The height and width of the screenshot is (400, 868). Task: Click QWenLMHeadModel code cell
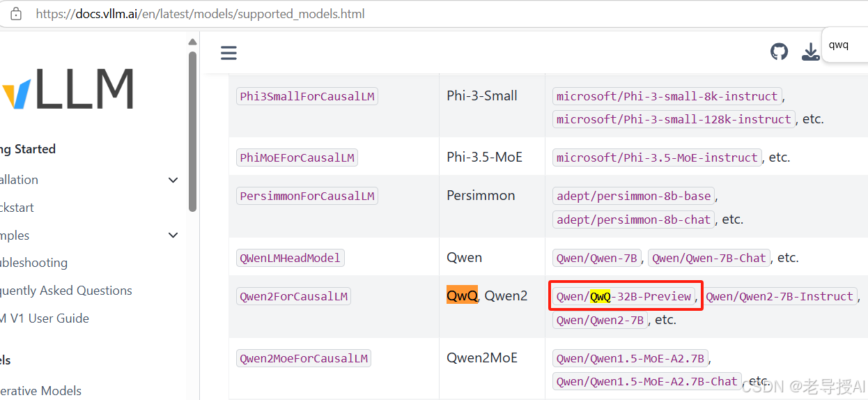[290, 258]
